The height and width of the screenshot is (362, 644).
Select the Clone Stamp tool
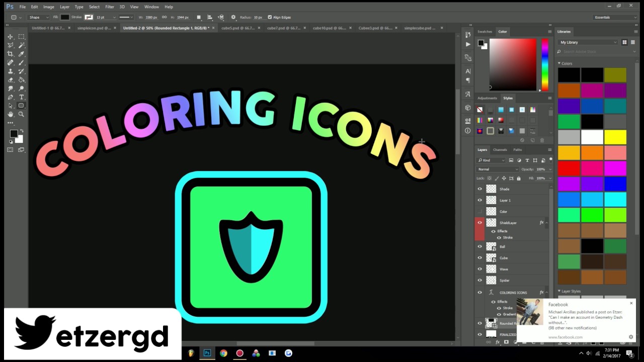(x=10, y=71)
